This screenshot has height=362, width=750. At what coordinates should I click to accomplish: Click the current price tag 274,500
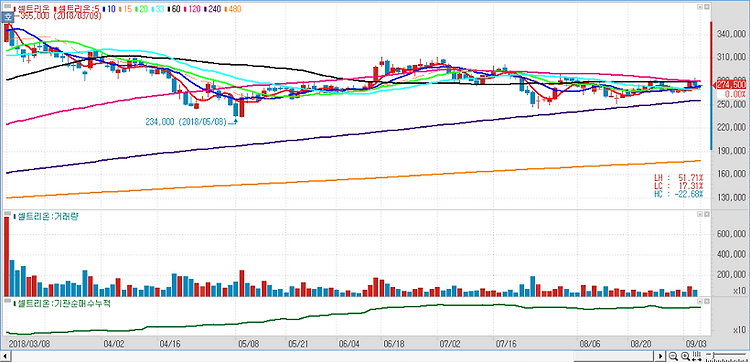(x=730, y=85)
